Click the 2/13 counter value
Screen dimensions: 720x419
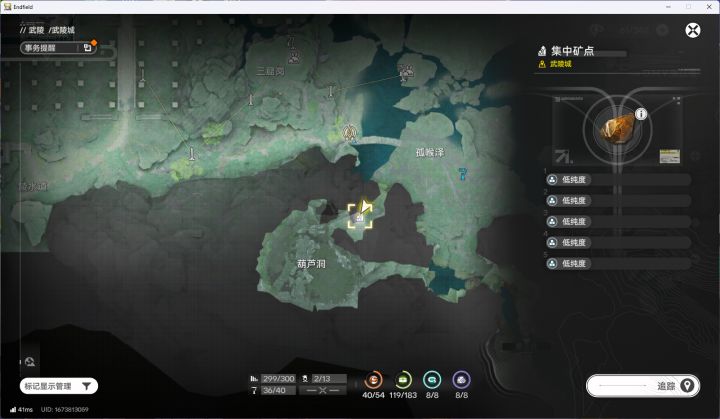pyautogui.click(x=329, y=379)
